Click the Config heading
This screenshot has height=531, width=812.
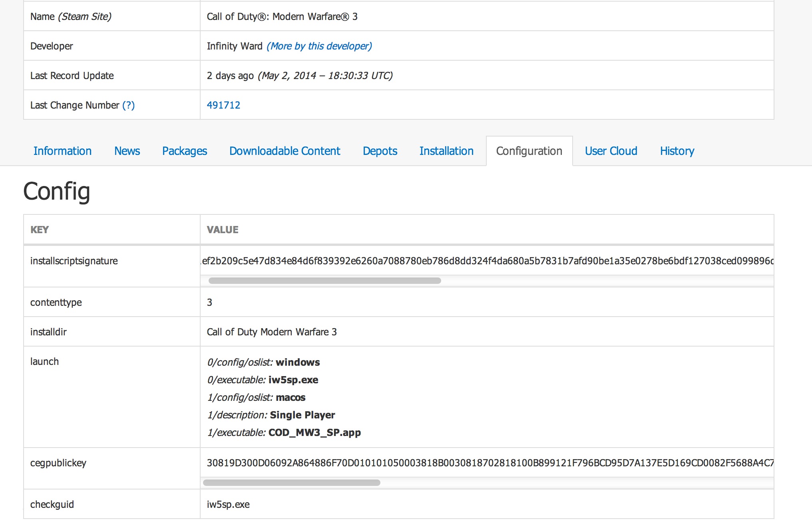(56, 192)
